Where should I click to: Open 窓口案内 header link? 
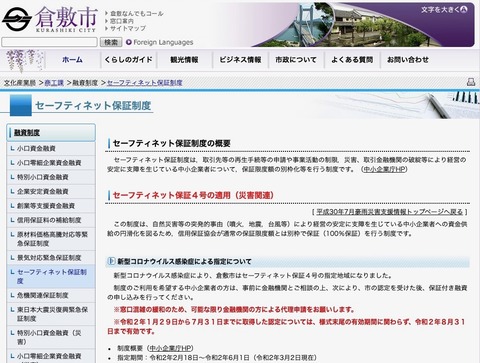point(122,21)
